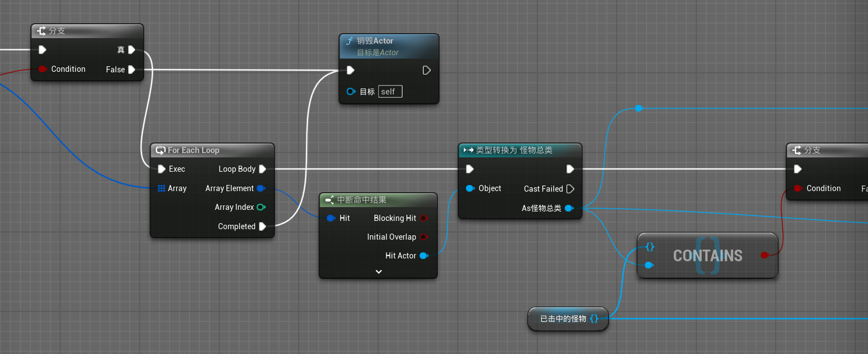Expand the 中断命中结果 node's hidden pins
The width and height of the screenshot is (868, 354).
(x=378, y=272)
